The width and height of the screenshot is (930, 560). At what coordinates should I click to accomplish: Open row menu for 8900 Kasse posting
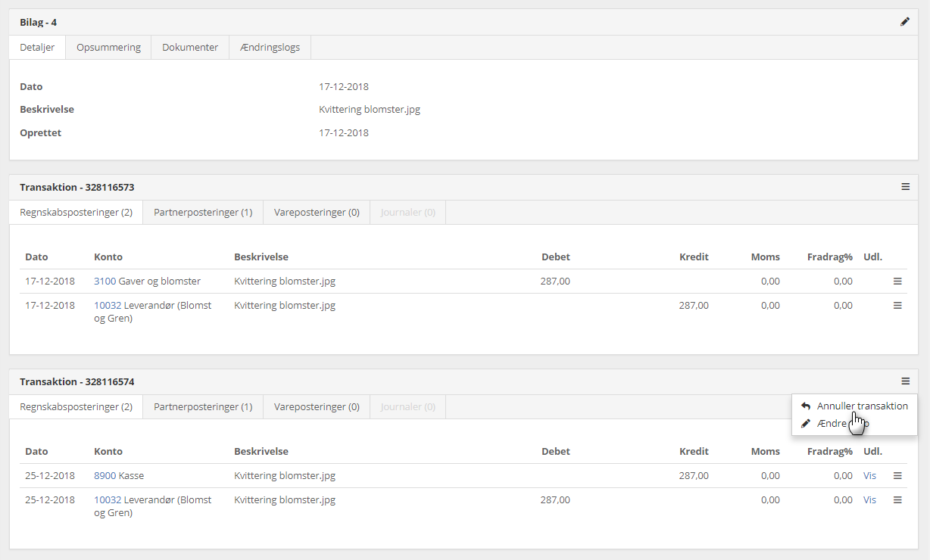click(x=897, y=476)
